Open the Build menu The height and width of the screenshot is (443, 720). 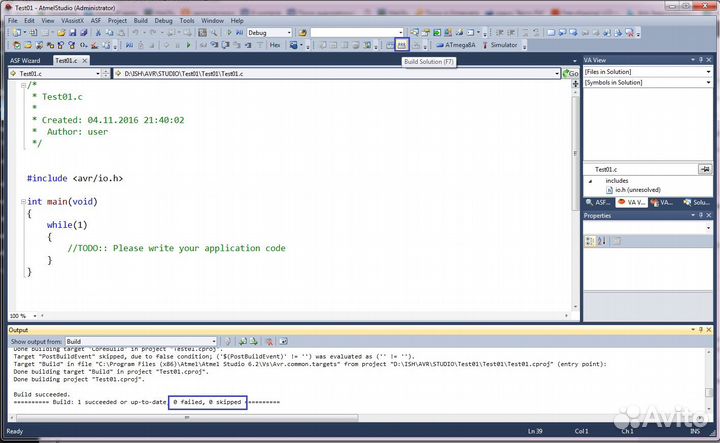pos(138,20)
